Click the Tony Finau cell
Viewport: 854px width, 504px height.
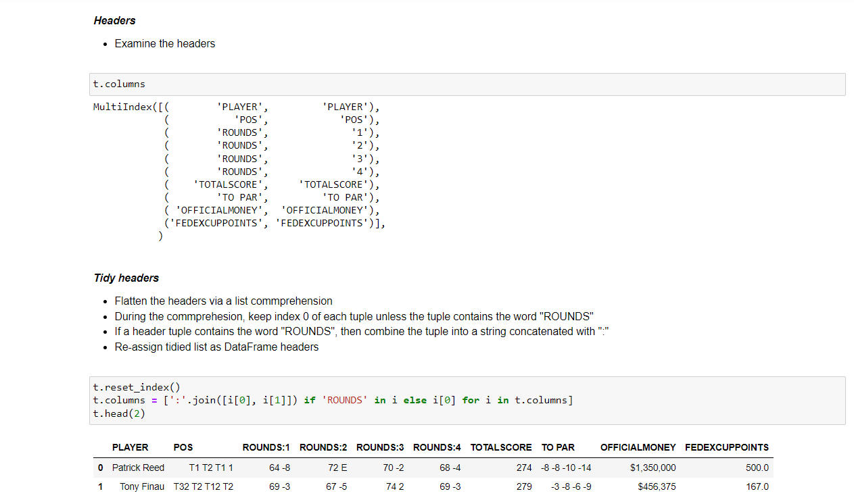coord(142,486)
